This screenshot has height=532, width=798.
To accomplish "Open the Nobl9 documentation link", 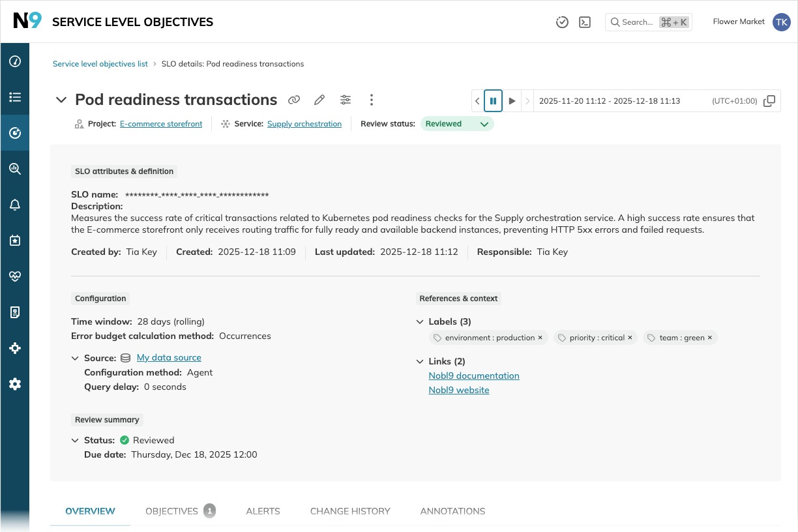I will (474, 376).
